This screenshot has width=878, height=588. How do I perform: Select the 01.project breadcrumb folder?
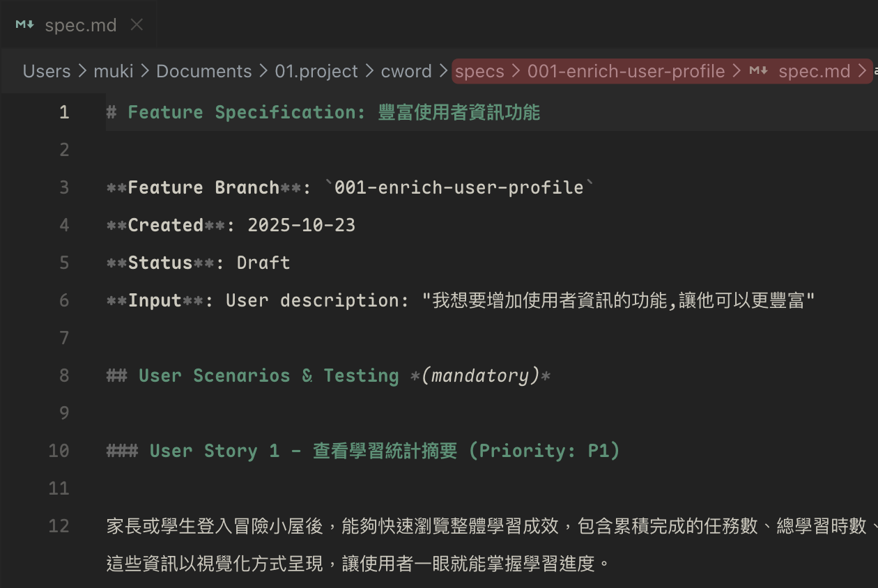(316, 71)
